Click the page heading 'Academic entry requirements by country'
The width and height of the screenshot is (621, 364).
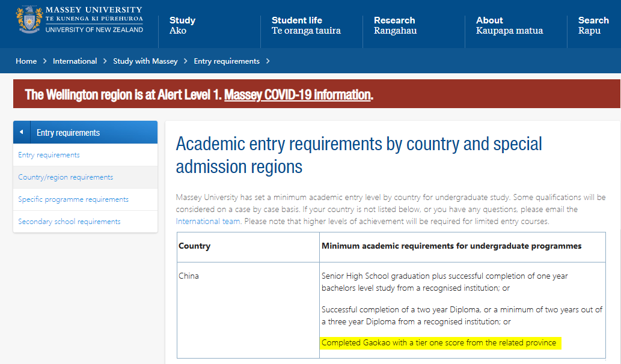(359, 155)
